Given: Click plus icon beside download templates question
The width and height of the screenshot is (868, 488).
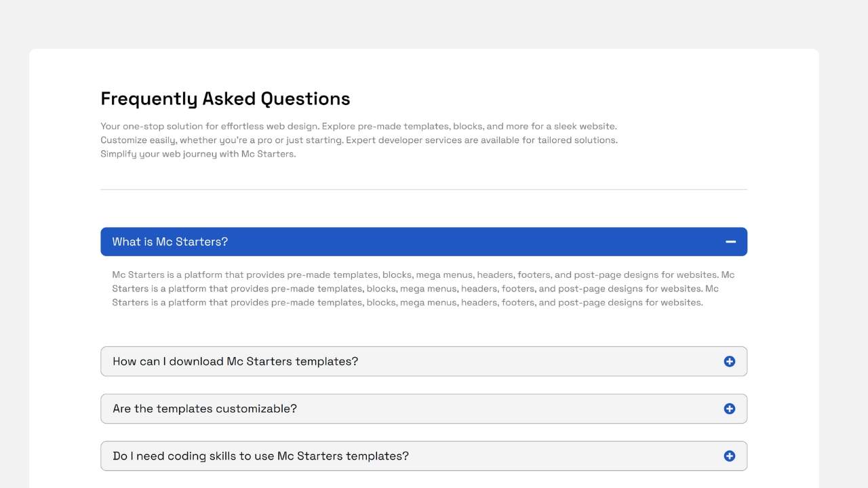Looking at the screenshot, I should point(729,361).
